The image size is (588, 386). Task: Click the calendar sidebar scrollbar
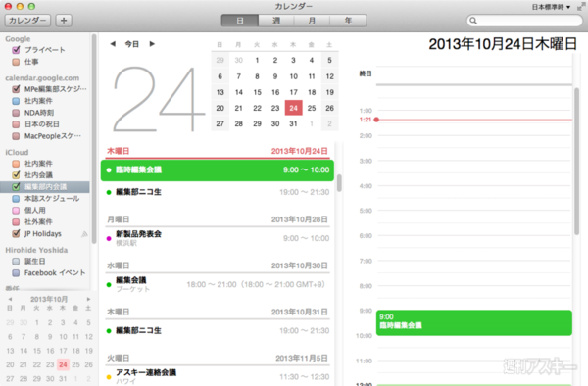[x=94, y=139]
